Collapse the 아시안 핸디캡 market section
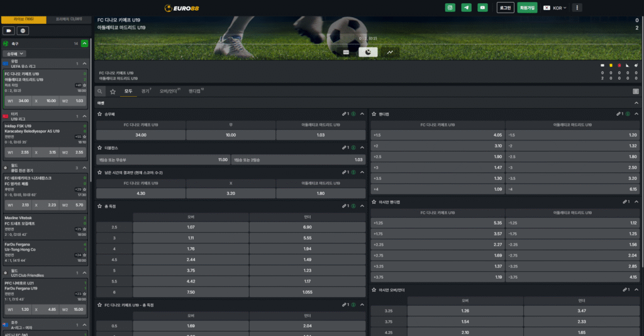644x336 pixels. [636, 202]
